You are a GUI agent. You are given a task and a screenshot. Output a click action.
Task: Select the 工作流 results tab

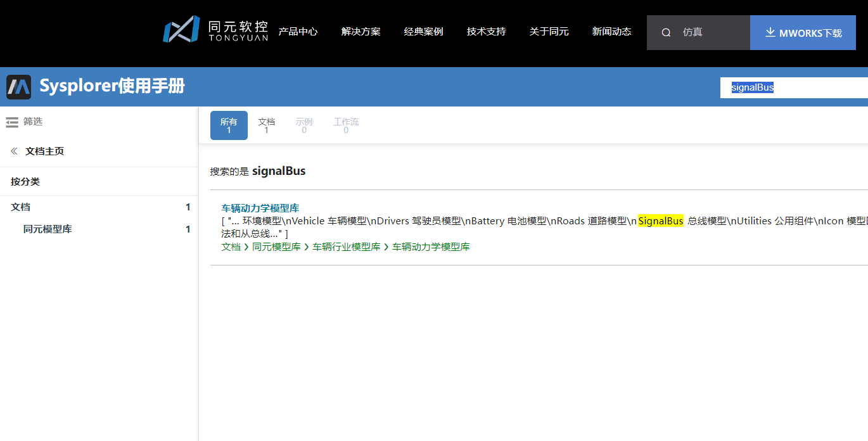click(x=346, y=125)
